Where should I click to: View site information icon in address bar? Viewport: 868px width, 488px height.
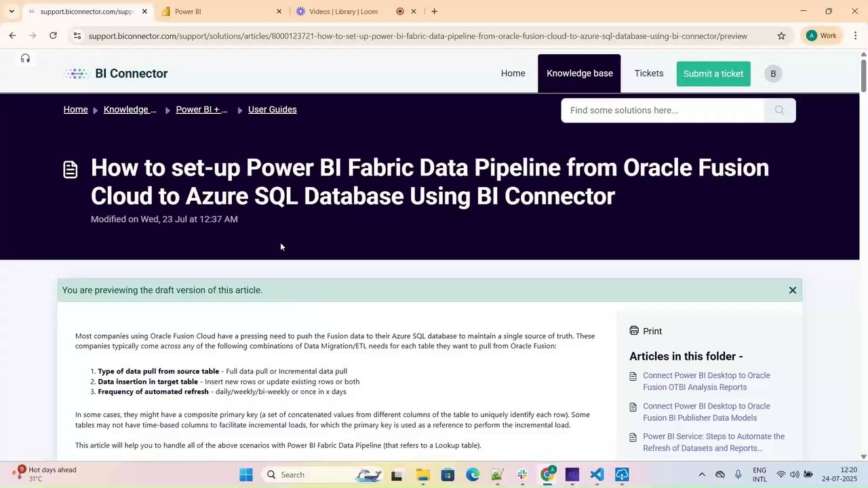[x=77, y=36]
